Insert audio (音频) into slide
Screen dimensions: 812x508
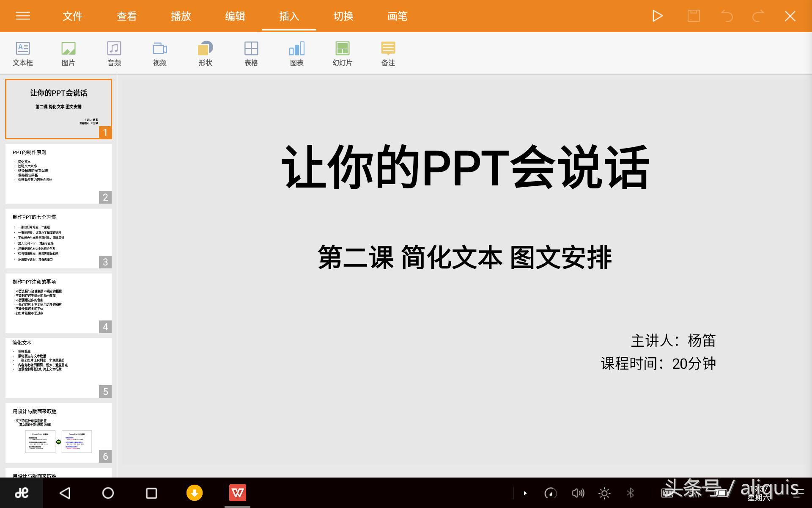[x=114, y=53]
